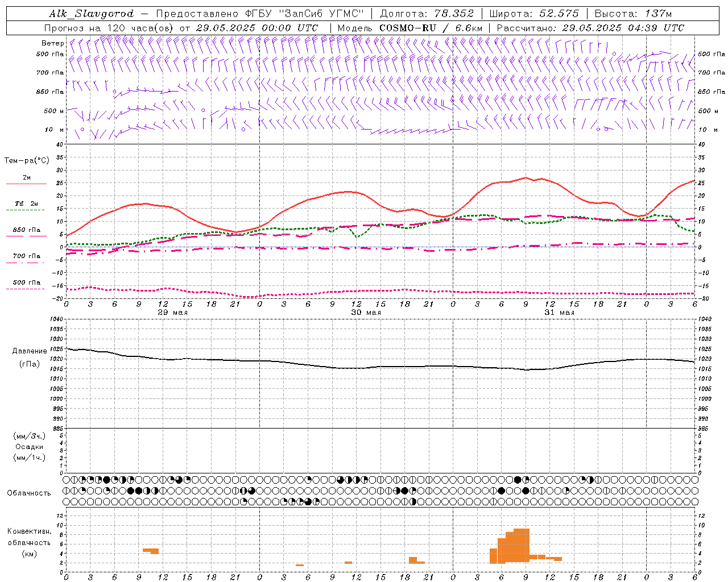Click the "Ветер" wind panel label

(x=52, y=43)
